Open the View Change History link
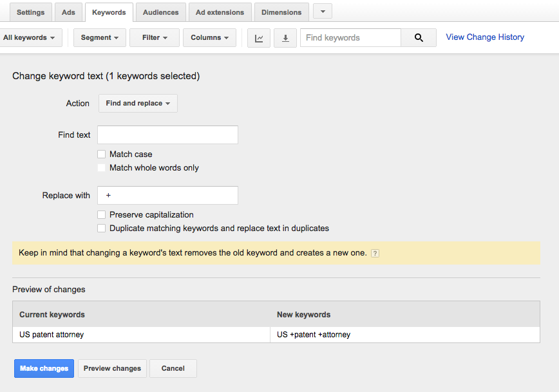Screen dimensions: 559x392 (485, 37)
